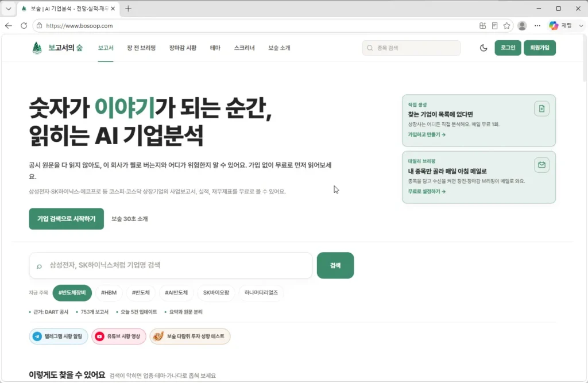Click 기업 검색으로 시작하기 button

[x=67, y=219]
